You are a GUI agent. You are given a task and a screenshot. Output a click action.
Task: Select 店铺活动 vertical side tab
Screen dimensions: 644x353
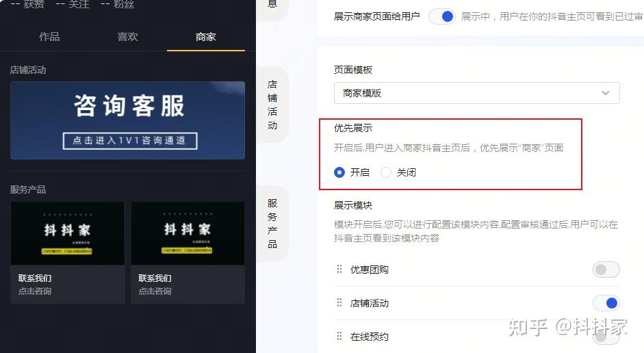point(272,105)
